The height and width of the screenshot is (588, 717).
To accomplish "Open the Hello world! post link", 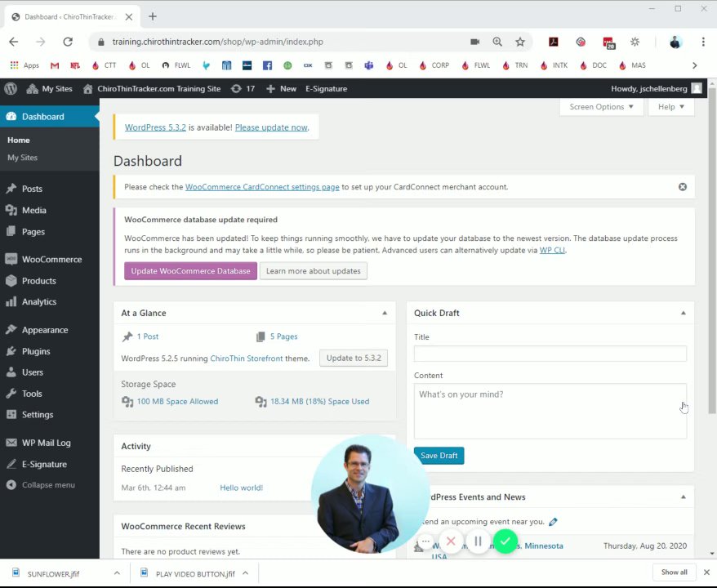I will click(x=242, y=488).
